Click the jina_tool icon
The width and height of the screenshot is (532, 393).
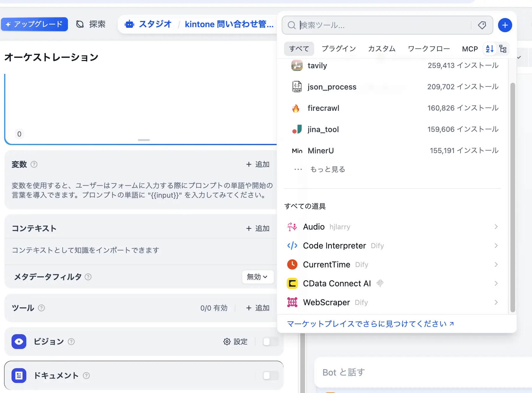point(297,129)
